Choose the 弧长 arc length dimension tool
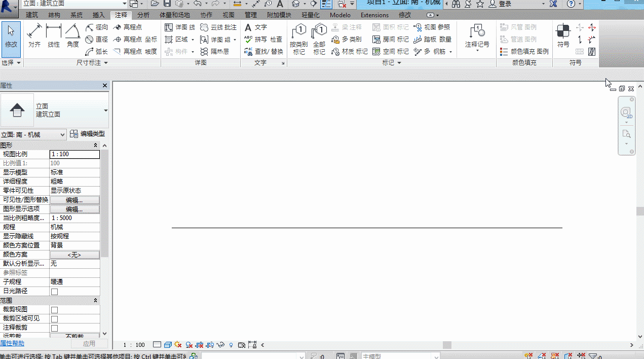 [x=97, y=51]
